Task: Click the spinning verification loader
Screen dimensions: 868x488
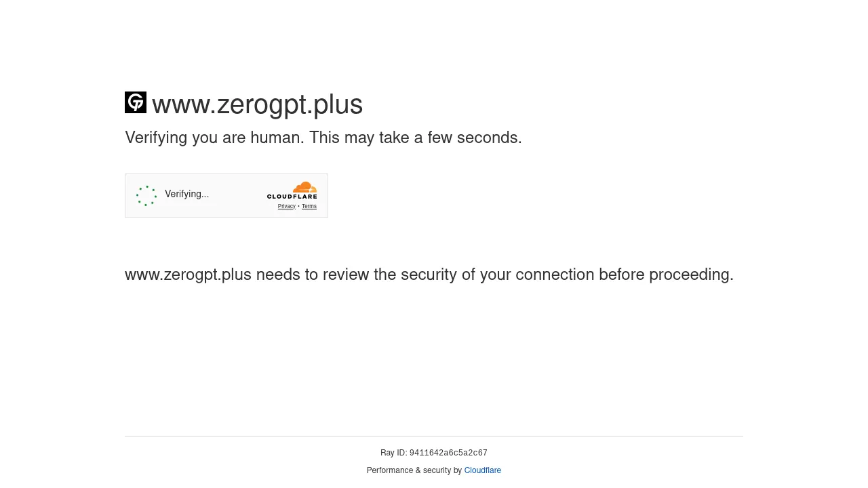Action: tap(146, 195)
